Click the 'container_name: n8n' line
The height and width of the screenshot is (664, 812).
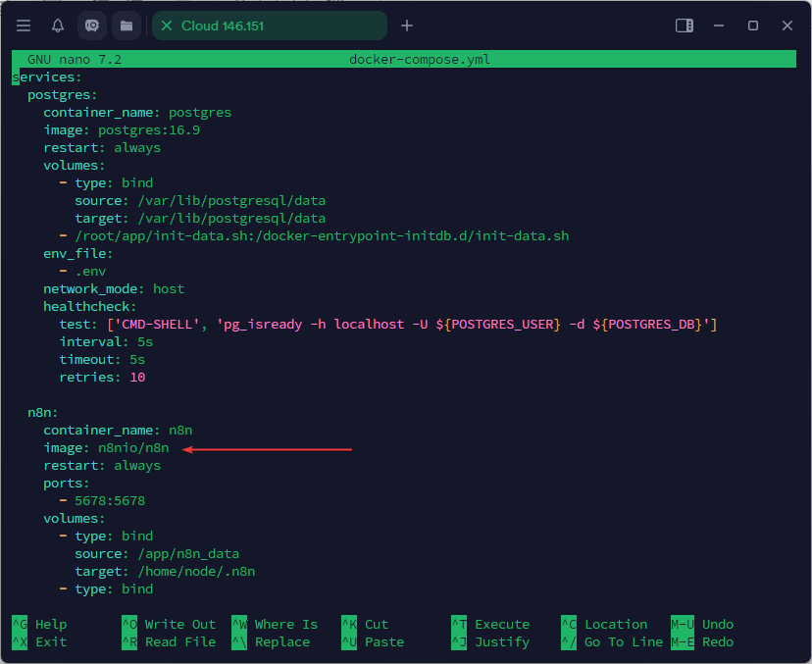point(118,430)
